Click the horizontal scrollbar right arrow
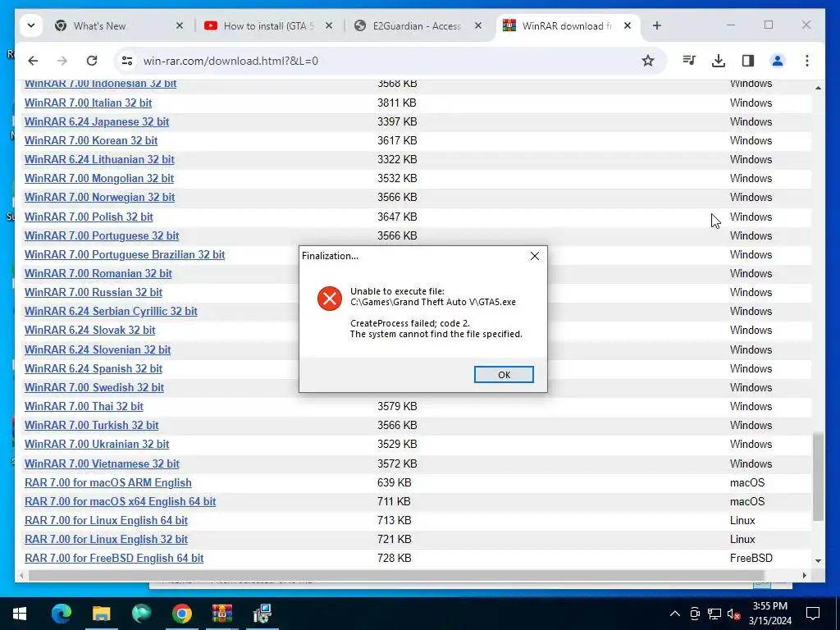This screenshot has height=630, width=840. [804, 575]
